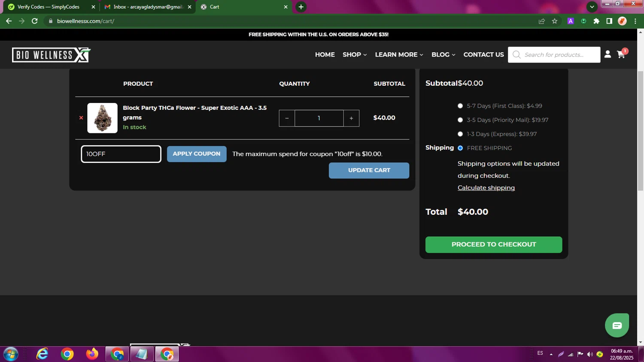
Task: Launch Internet Explorer from taskbar
Action: point(43,354)
